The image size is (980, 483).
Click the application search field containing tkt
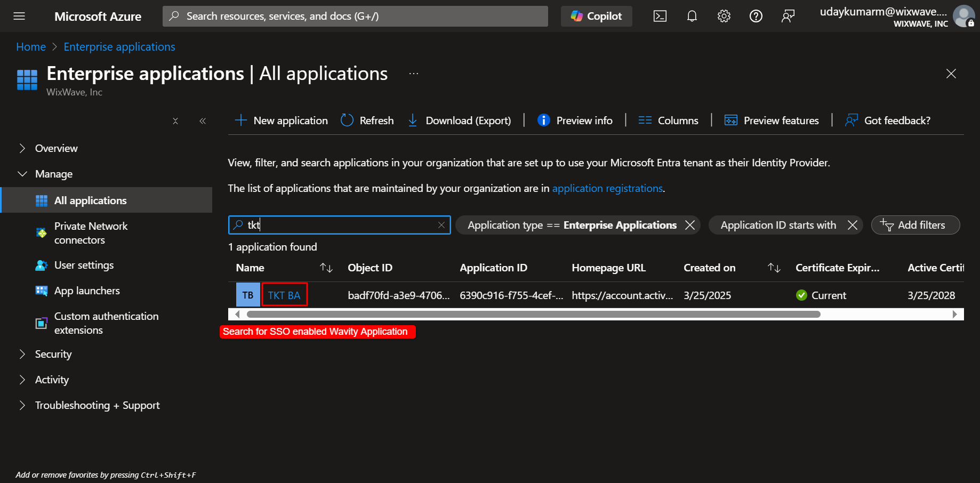coord(340,225)
